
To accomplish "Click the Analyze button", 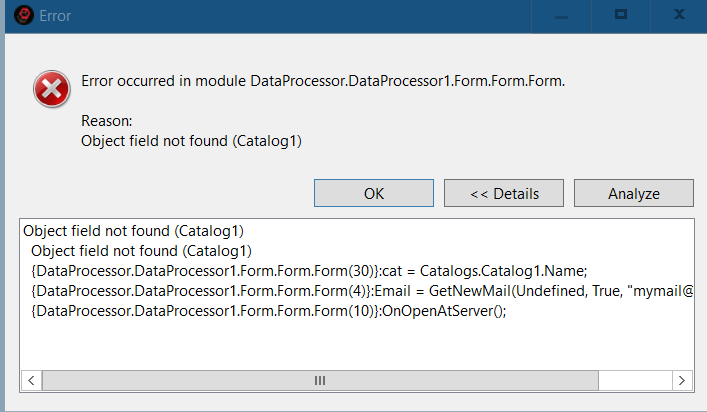I will point(633,194).
